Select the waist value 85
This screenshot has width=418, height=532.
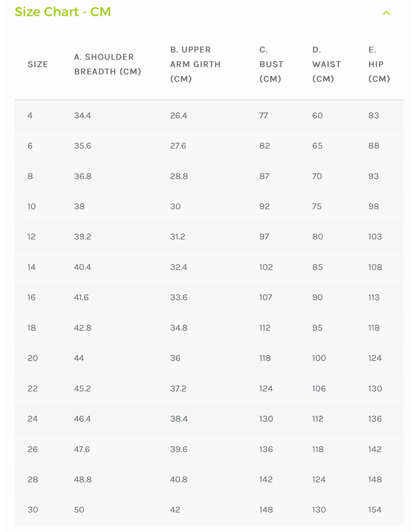(317, 267)
